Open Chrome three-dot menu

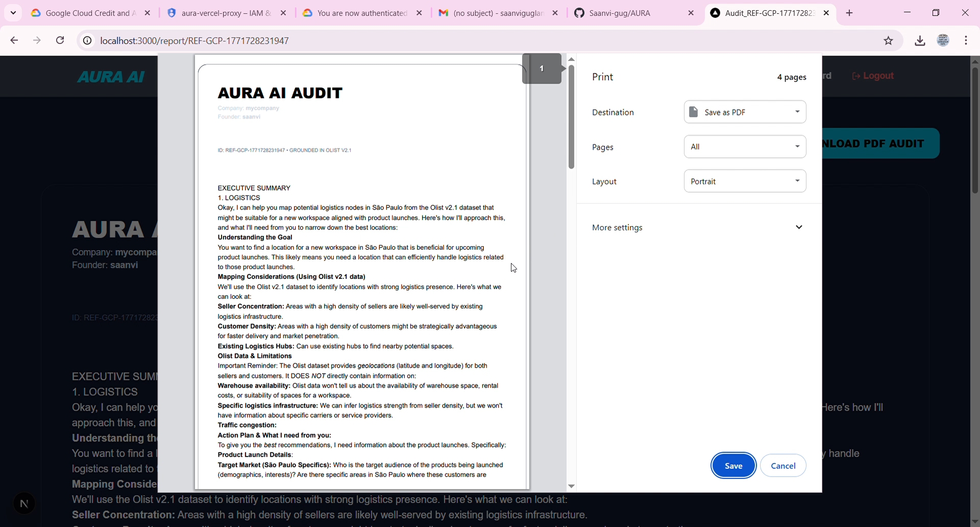[x=966, y=40]
